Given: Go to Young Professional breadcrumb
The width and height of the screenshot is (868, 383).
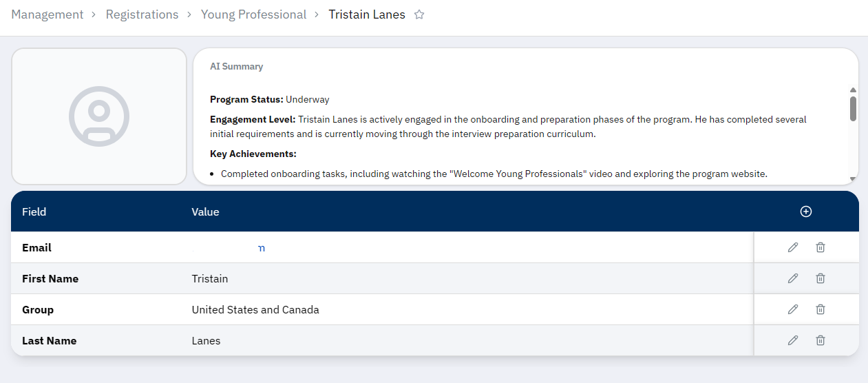Looking at the screenshot, I should [x=253, y=14].
